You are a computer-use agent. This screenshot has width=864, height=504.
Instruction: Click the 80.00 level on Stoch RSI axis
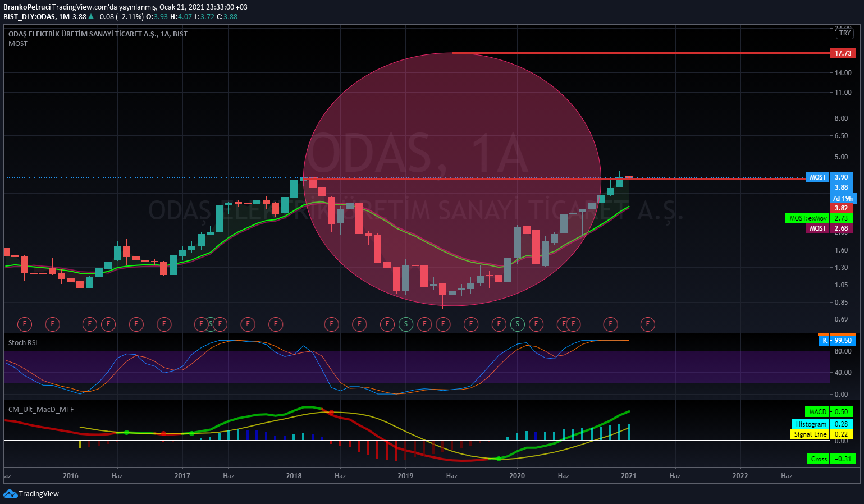click(x=843, y=351)
